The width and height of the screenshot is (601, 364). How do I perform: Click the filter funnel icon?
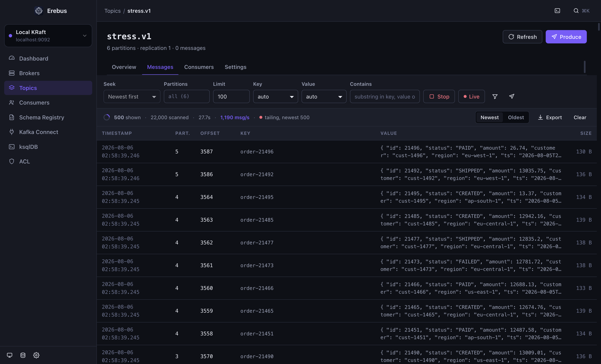pos(495,96)
